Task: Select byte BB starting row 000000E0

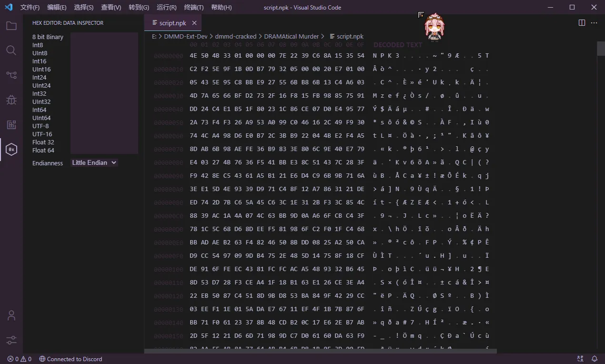Action: pyautogui.click(x=193, y=242)
